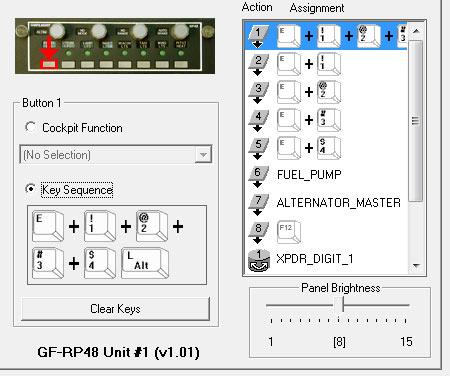Click the assignment list scroll up arrow
Screen dimensions: 450x376
point(416,31)
